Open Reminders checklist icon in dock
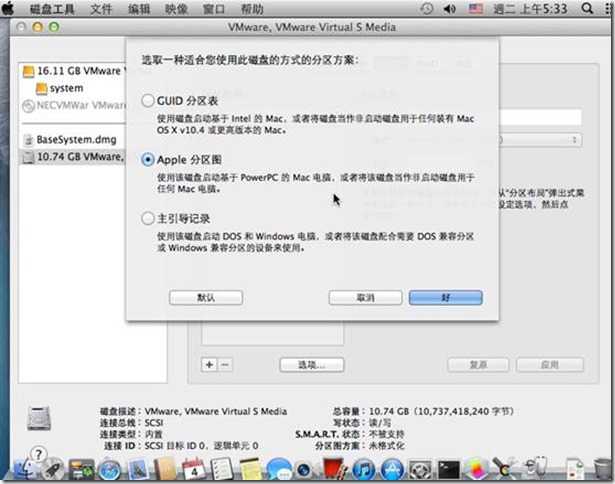 click(x=222, y=469)
